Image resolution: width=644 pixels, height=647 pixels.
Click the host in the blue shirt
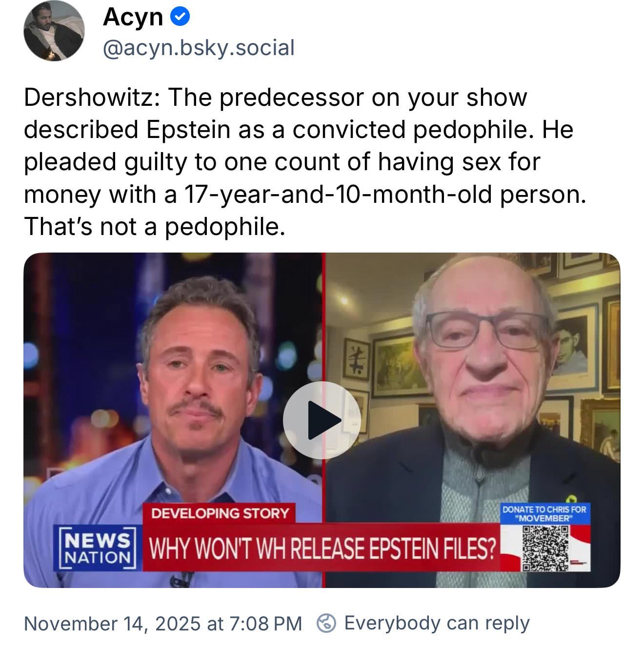[x=195, y=390]
